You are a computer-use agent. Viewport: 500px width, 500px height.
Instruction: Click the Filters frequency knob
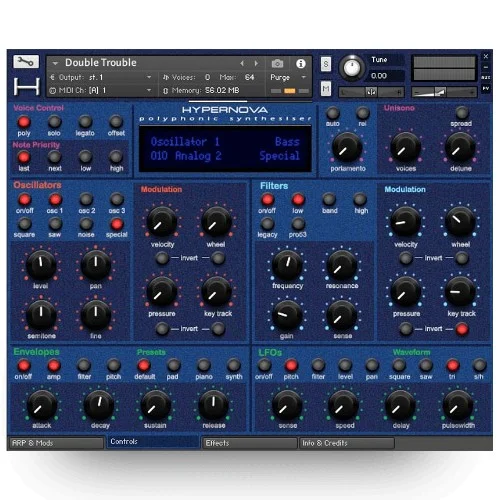point(287,265)
